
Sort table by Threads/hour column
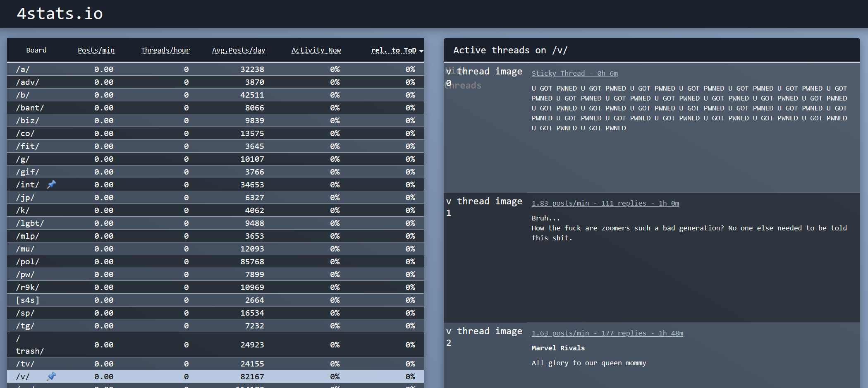pos(165,50)
